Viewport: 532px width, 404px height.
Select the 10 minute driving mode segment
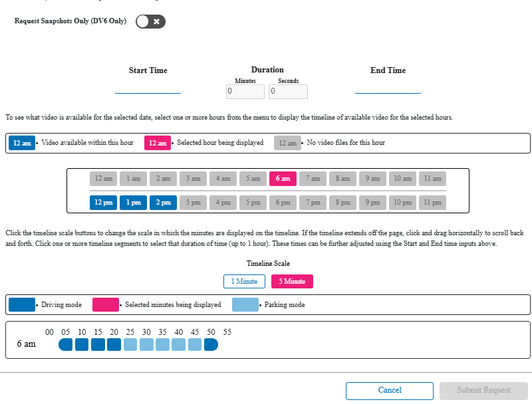98,344
